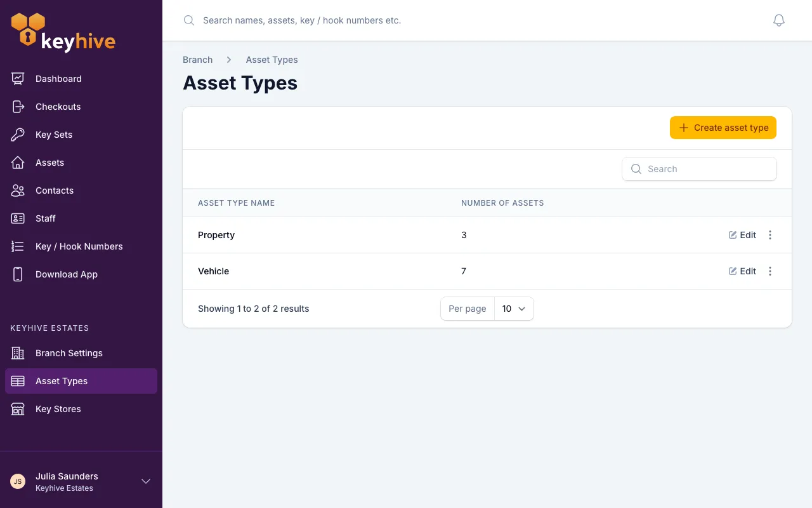Click the Property row name
The height and width of the screenshot is (508, 812).
pyautogui.click(x=216, y=235)
